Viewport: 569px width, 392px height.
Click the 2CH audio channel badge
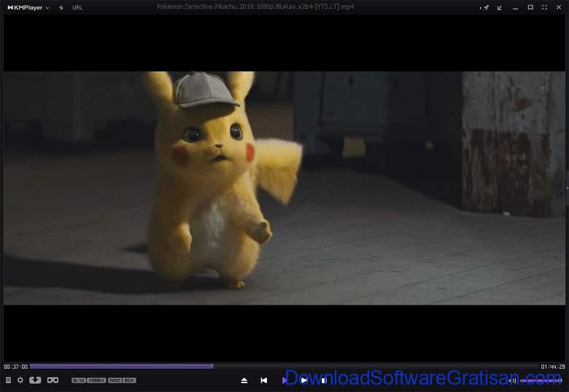coord(130,380)
